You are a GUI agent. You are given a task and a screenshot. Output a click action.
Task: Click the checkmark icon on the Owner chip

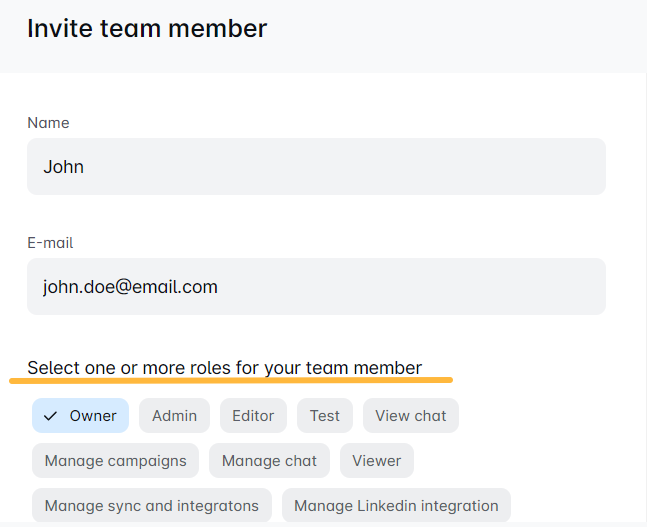tap(50, 416)
